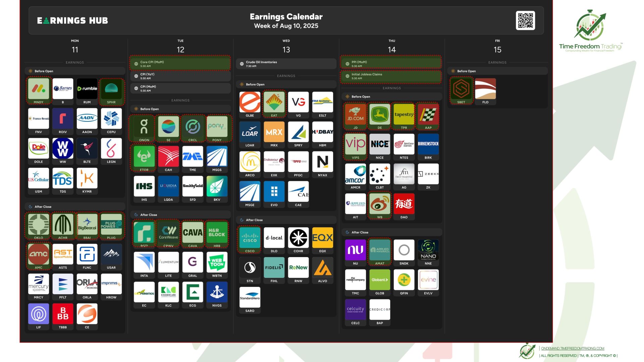Click the Mercury MRCY logo
This screenshot has width=644, height=362.
pos(39,284)
